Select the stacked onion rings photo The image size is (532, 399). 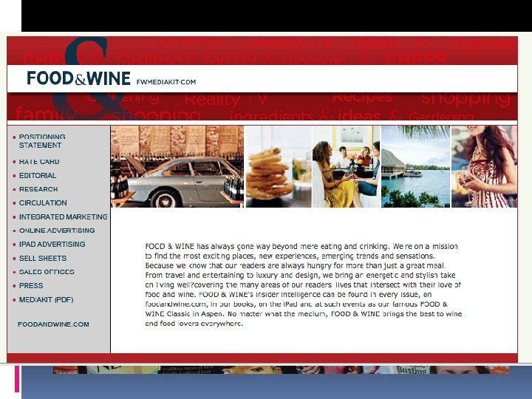point(279,166)
